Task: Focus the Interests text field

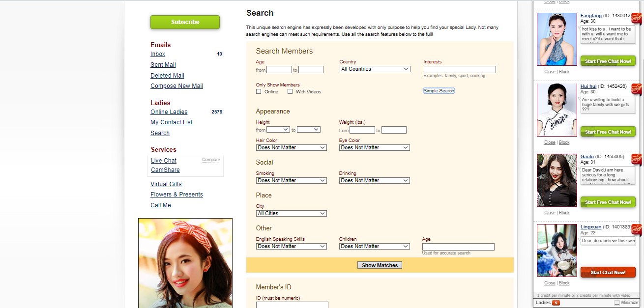Action: point(460,70)
